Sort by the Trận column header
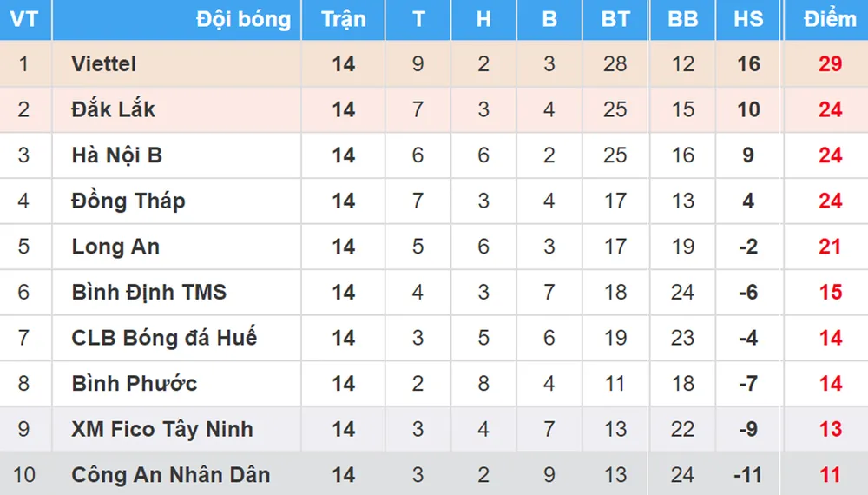The width and height of the screenshot is (868, 495). coord(344,19)
